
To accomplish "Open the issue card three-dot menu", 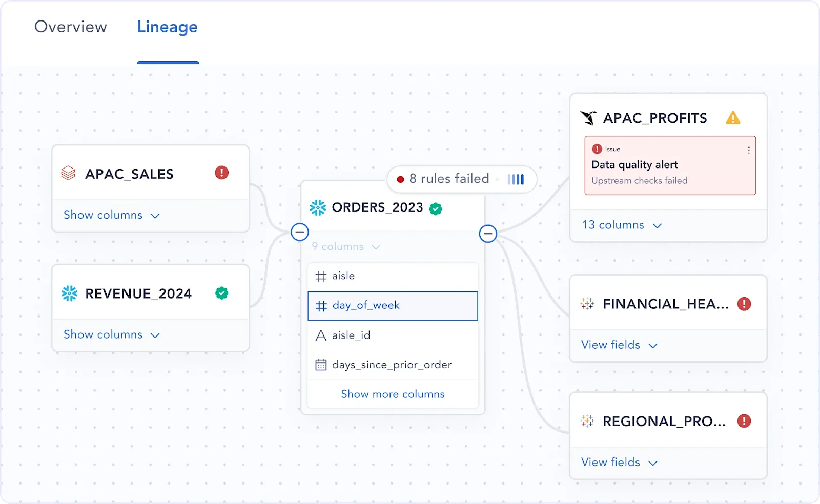I will [749, 150].
